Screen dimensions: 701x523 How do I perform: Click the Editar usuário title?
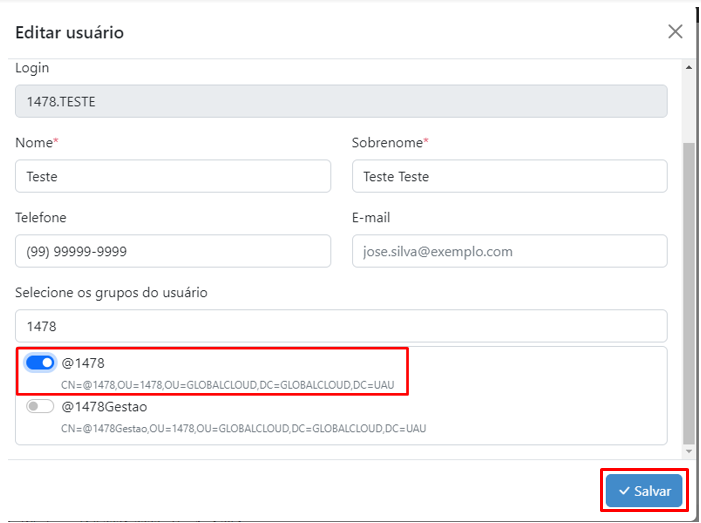pos(70,33)
